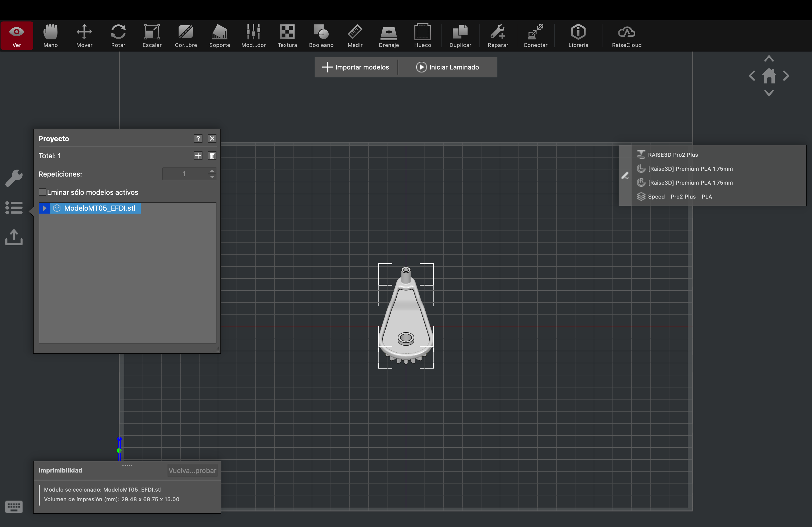Enable Lminar sólo modelos activos checkbox
812x527 pixels.
click(x=43, y=192)
